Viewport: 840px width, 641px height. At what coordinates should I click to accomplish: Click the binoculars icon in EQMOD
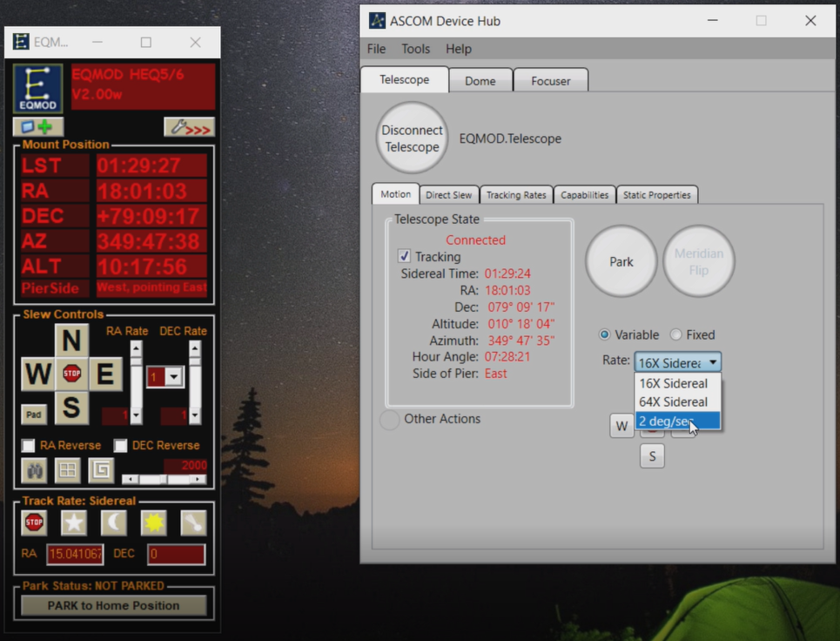coord(34,470)
